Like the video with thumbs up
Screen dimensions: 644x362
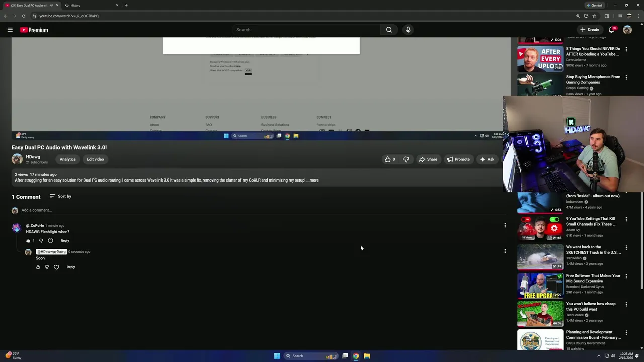pos(390,159)
